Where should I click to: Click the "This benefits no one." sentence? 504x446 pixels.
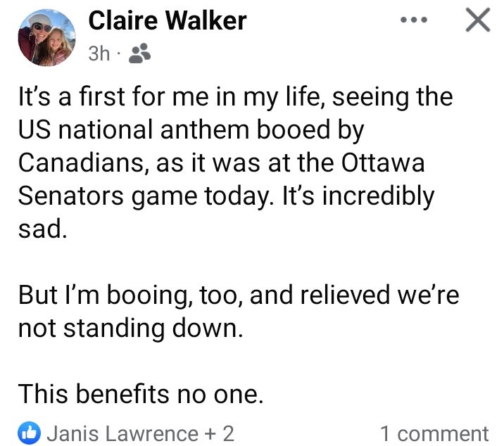click(x=141, y=393)
